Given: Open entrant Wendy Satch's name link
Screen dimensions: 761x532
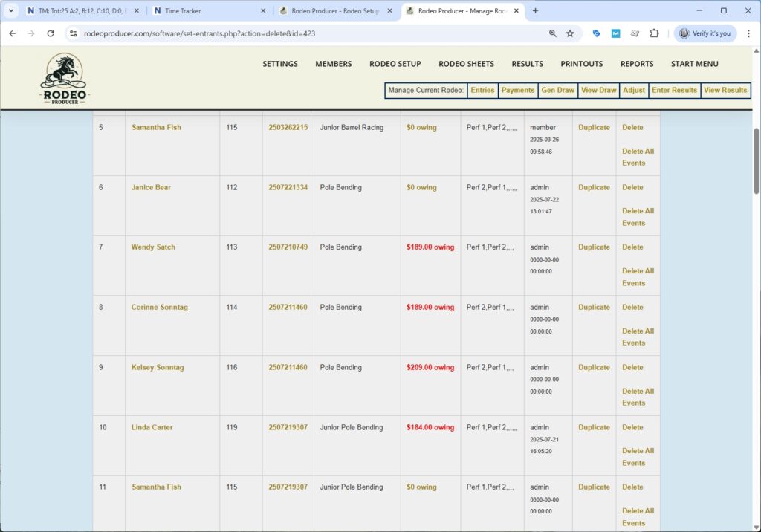Looking at the screenshot, I should click(x=153, y=247).
